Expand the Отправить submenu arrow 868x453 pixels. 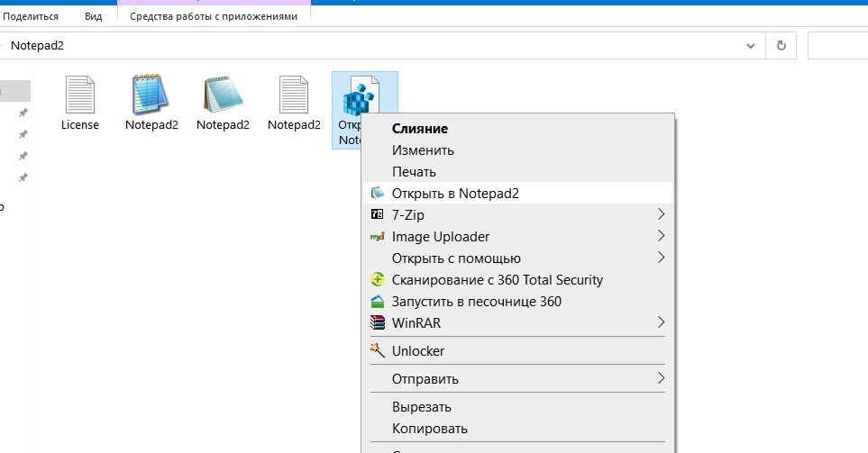(661, 378)
